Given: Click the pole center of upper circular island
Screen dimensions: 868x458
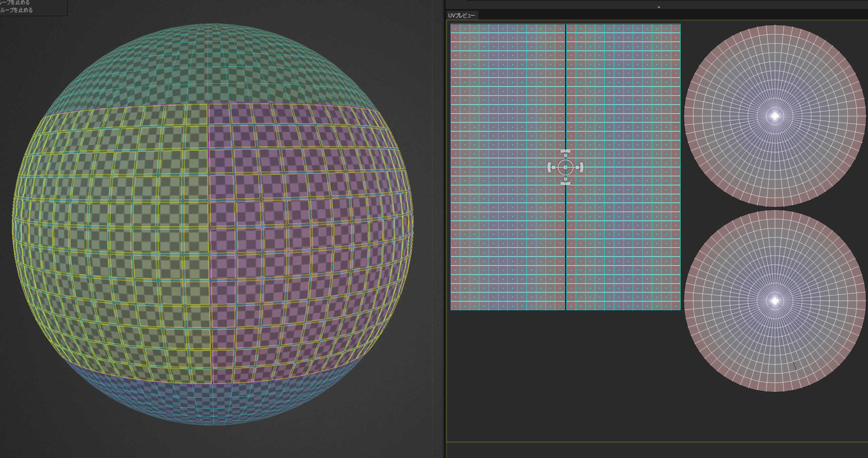Looking at the screenshot, I should pyautogui.click(x=775, y=116).
